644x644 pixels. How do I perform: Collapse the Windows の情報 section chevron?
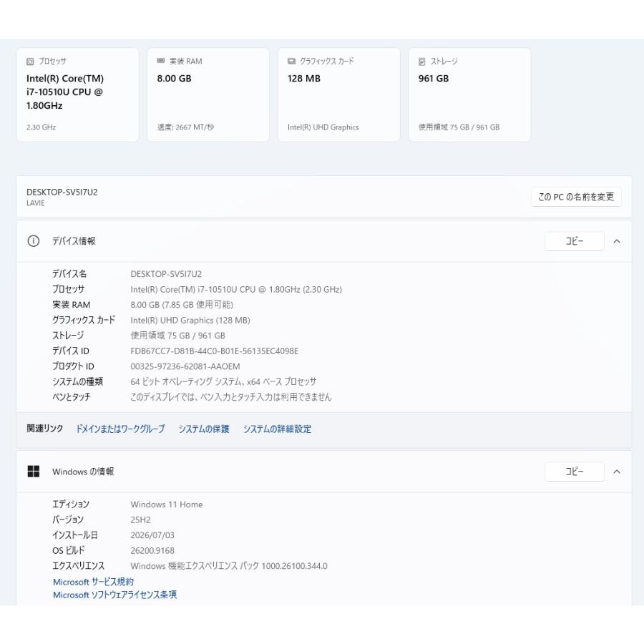617,472
